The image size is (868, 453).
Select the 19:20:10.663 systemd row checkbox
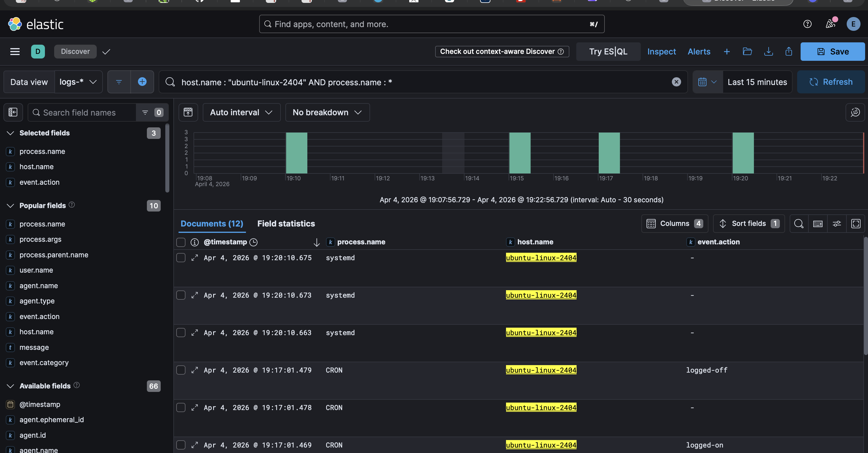(x=181, y=333)
